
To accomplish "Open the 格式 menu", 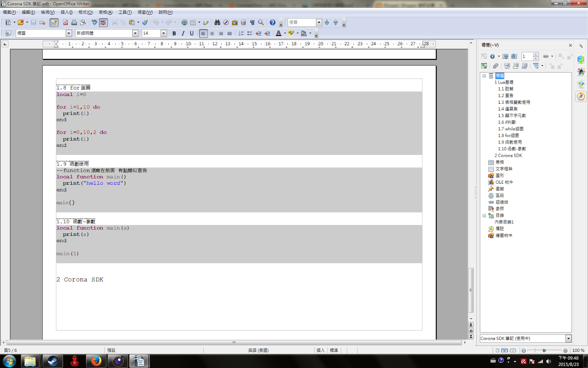I will click(86, 12).
